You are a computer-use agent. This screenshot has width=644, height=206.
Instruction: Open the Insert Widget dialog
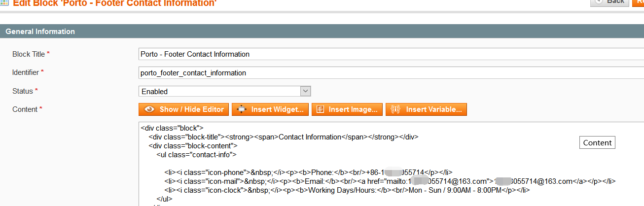[x=271, y=109]
